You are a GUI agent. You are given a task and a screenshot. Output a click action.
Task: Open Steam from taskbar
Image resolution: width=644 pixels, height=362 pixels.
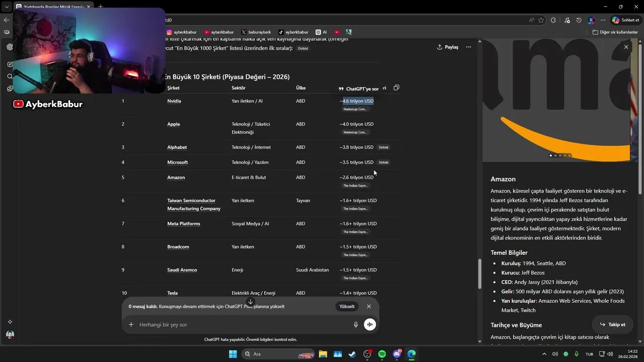pos(352,354)
